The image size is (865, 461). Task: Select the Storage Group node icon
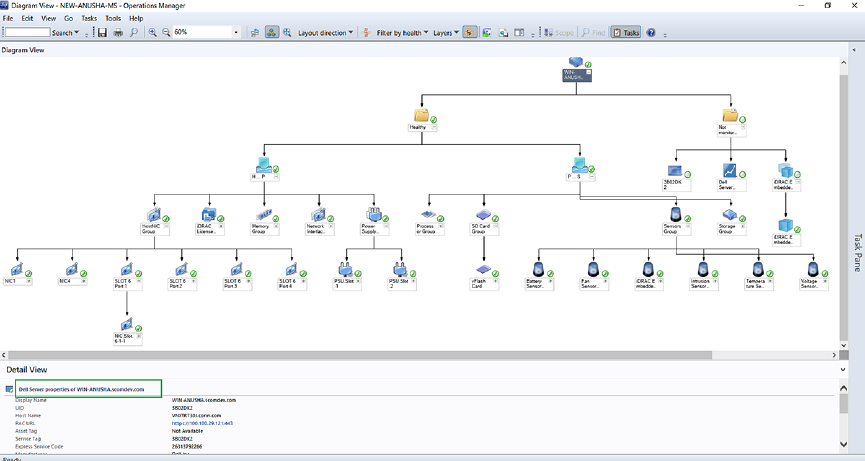pyautogui.click(x=730, y=215)
